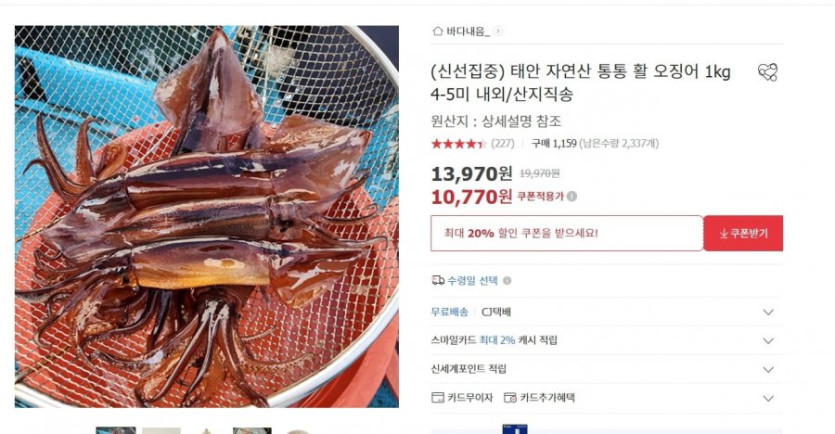Click the main squid product image
The height and width of the screenshot is (434, 835).
(207, 217)
